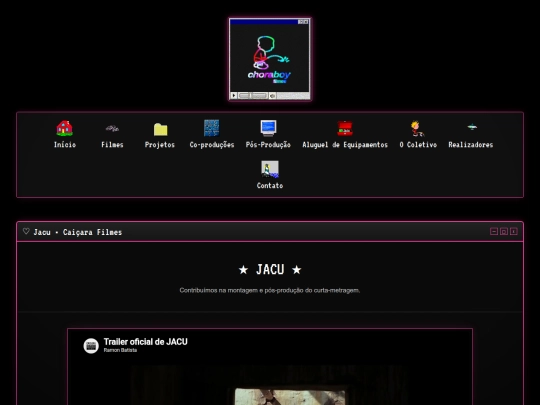This screenshot has width=540, height=405.
Task: Navigate to the Realizadores label
Action: tap(471, 145)
